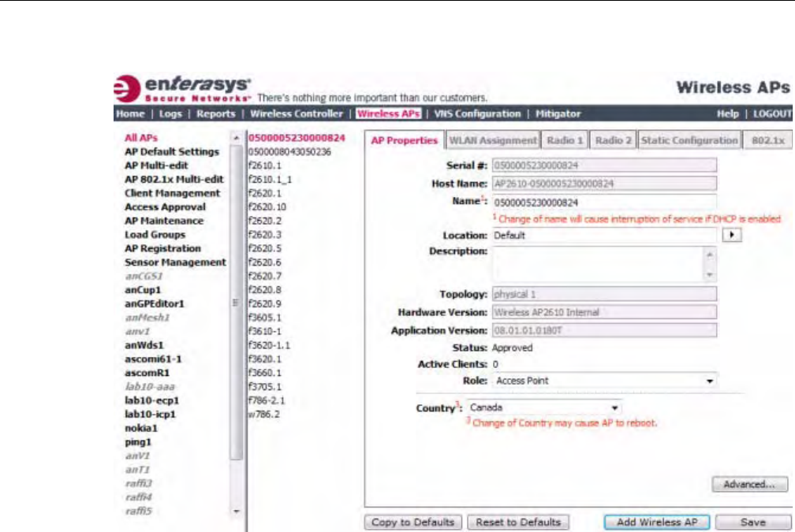Click the Location input field
795x532 pixels.
click(x=604, y=235)
